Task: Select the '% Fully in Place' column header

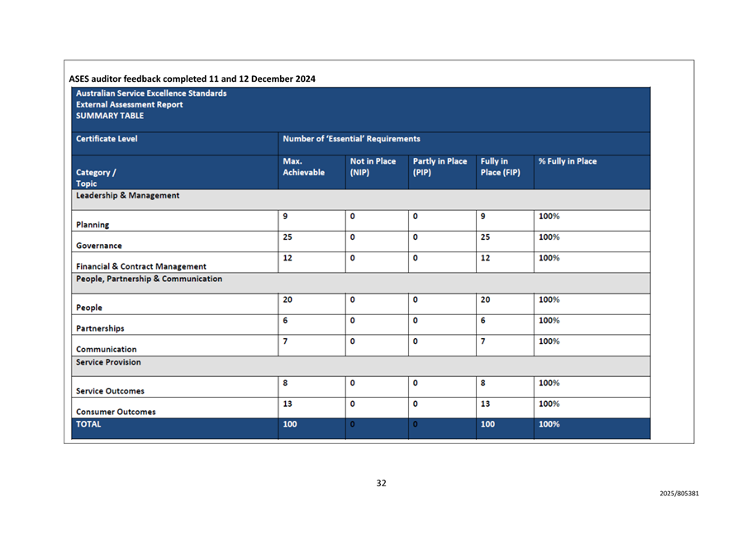Action: point(567,161)
